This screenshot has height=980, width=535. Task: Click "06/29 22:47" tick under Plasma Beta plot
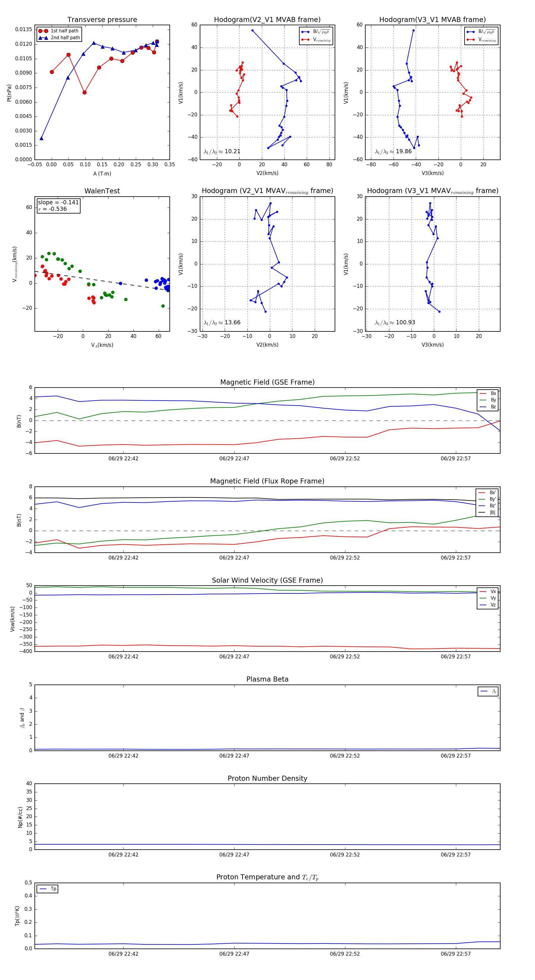pos(234,756)
